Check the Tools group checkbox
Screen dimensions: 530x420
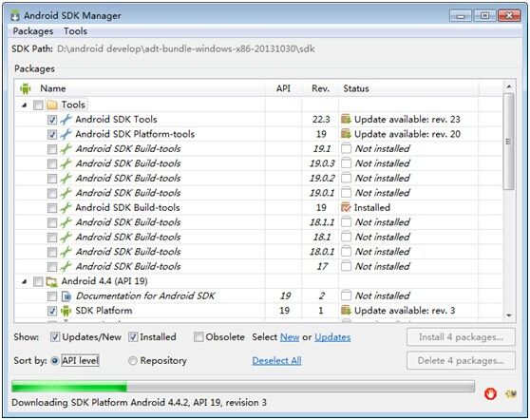tap(38, 105)
